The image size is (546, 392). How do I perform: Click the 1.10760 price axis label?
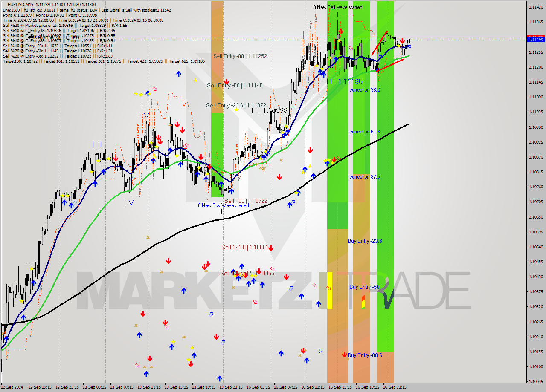(x=536, y=187)
